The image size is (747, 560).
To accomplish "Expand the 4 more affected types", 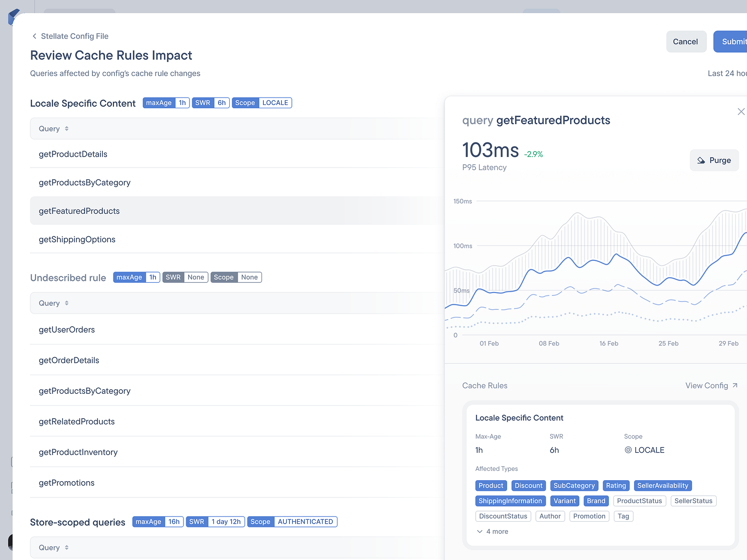I will [492, 531].
